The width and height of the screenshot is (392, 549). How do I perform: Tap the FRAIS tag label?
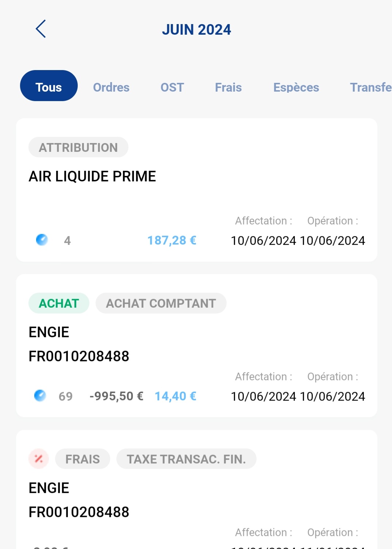[82, 459]
